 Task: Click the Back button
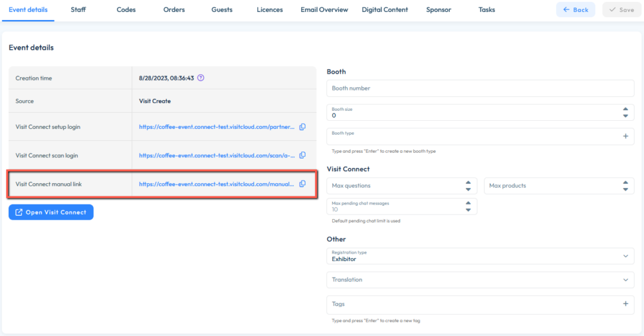click(575, 10)
